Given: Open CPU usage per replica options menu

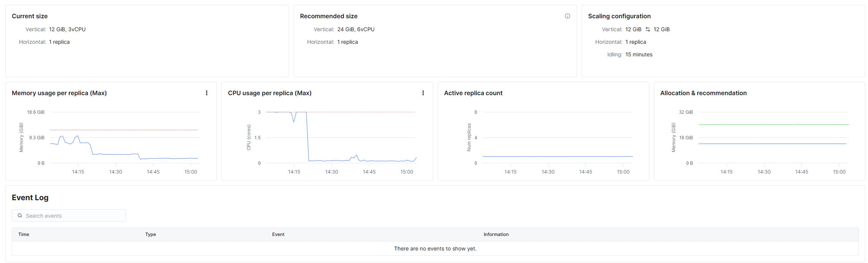Looking at the screenshot, I should 423,93.
